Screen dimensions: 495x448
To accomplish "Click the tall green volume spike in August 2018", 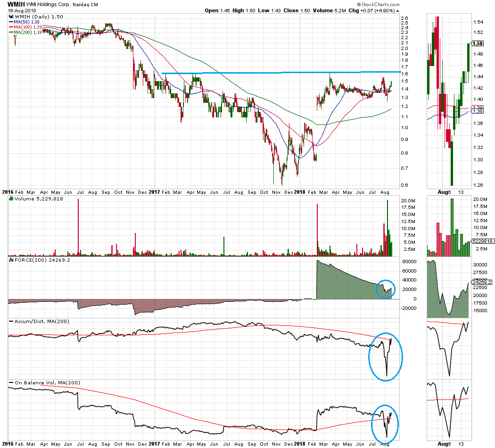I will click(387, 228).
